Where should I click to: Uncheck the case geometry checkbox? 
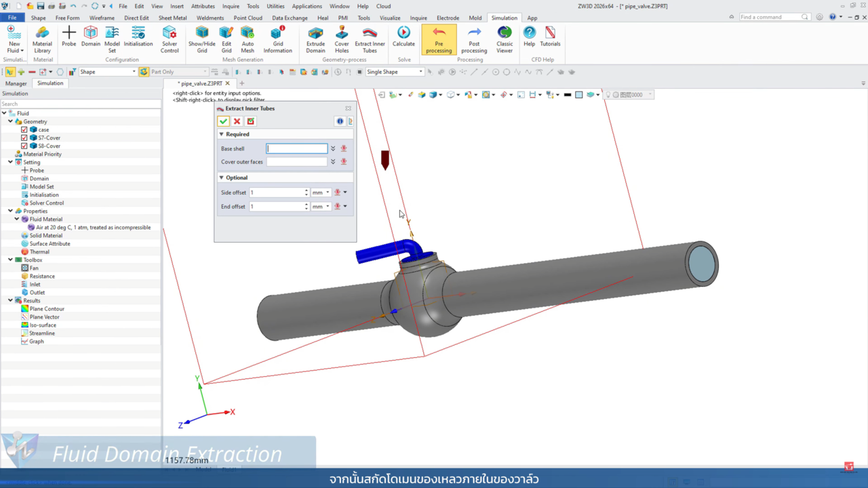tap(24, 129)
